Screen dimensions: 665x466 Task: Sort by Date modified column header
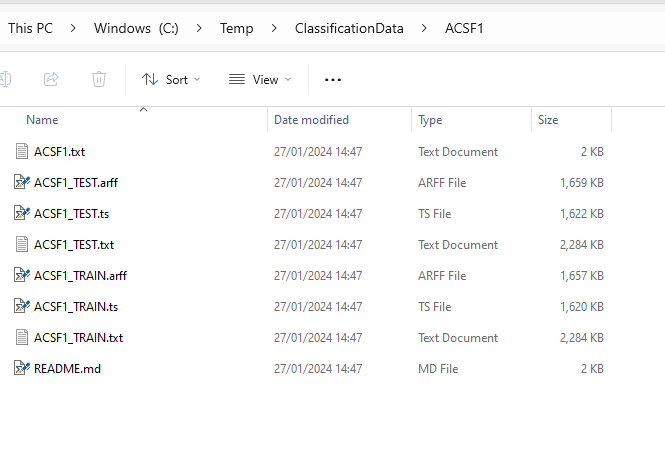(x=311, y=120)
